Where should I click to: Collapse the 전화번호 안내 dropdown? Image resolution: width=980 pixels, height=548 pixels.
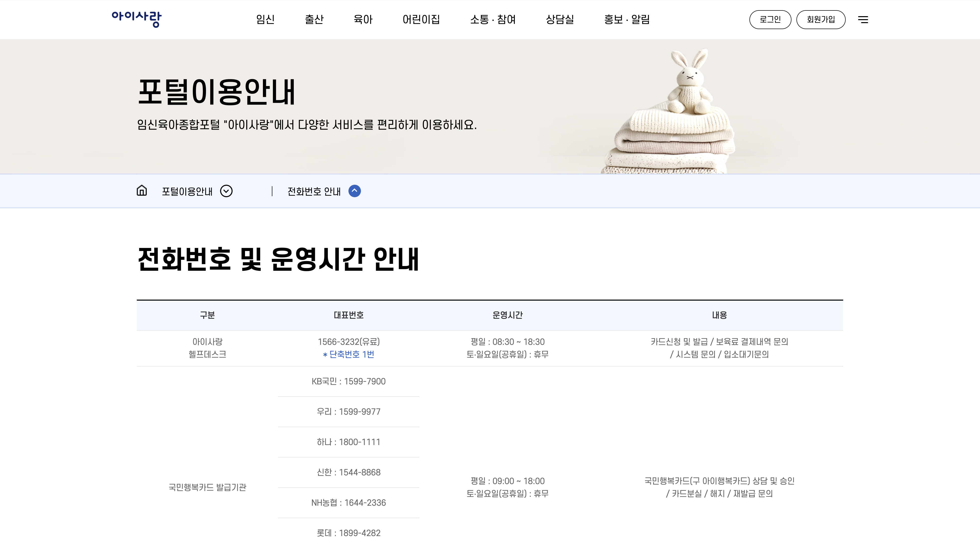point(354,191)
